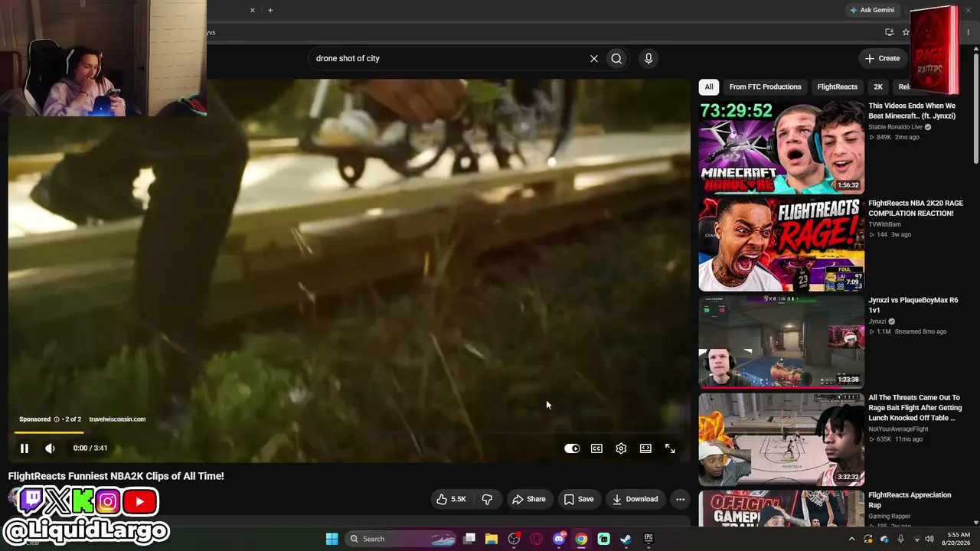Viewport: 980px width, 551px height.
Task: Click the install app icon in address bar
Action: pyautogui.click(x=889, y=32)
